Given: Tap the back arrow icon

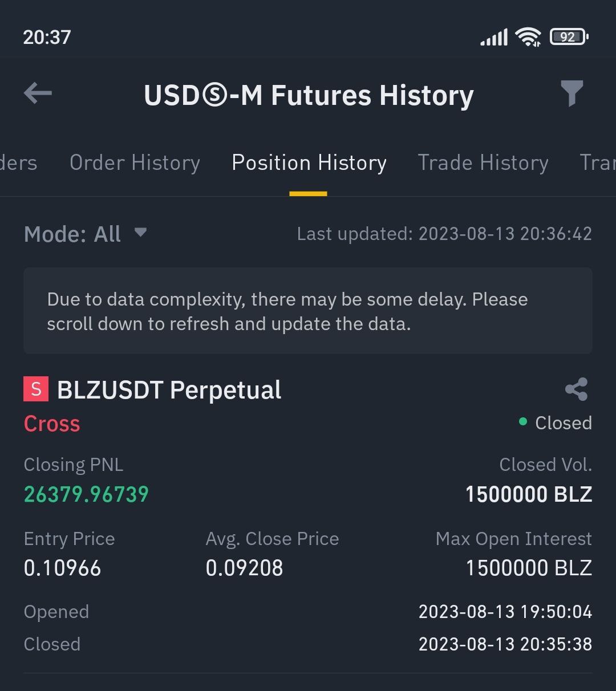Looking at the screenshot, I should [38, 94].
